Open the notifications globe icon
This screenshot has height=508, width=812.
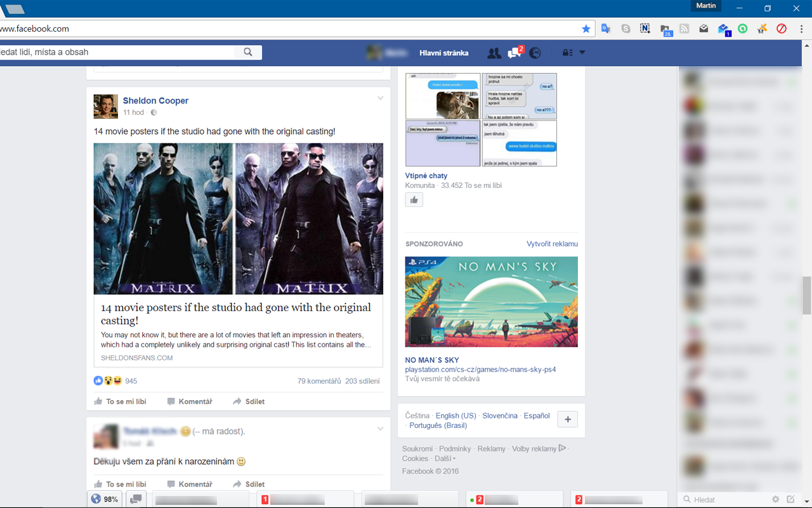click(535, 53)
